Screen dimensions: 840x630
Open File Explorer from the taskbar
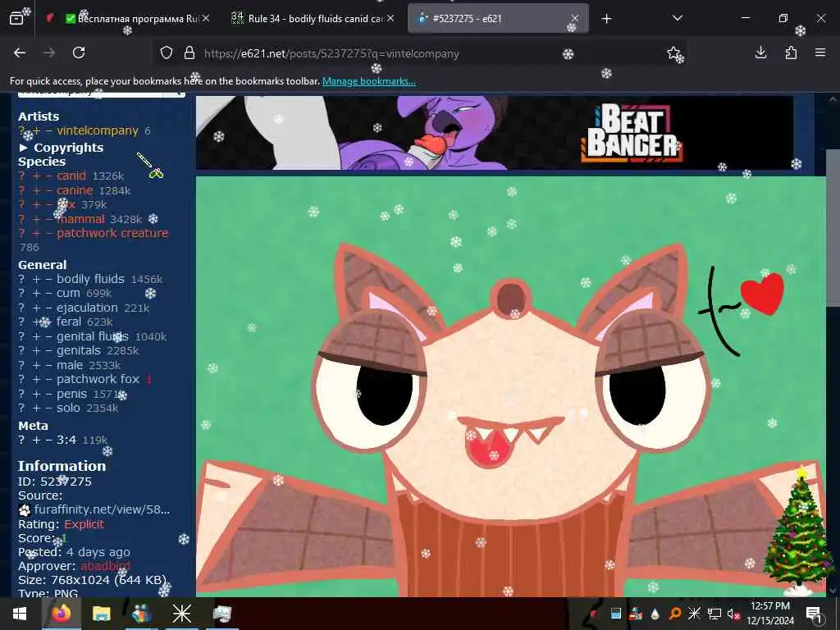point(101,614)
